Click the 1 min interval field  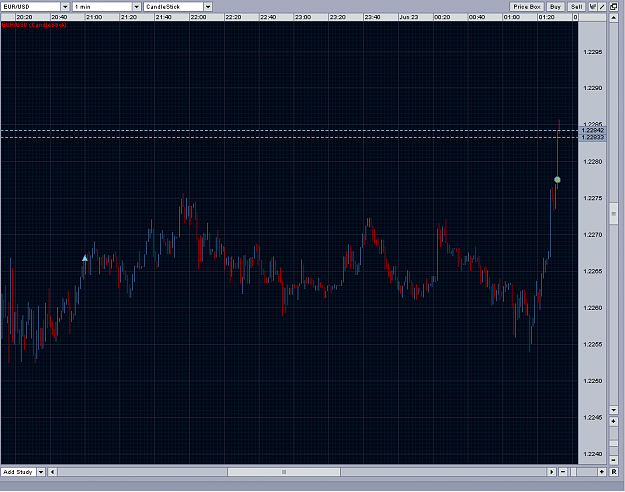coord(102,7)
